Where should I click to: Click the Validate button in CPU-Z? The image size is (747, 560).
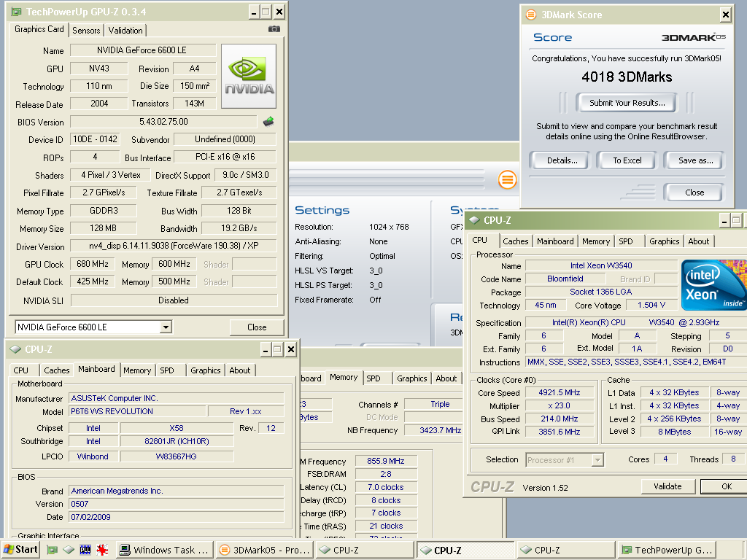tap(667, 486)
